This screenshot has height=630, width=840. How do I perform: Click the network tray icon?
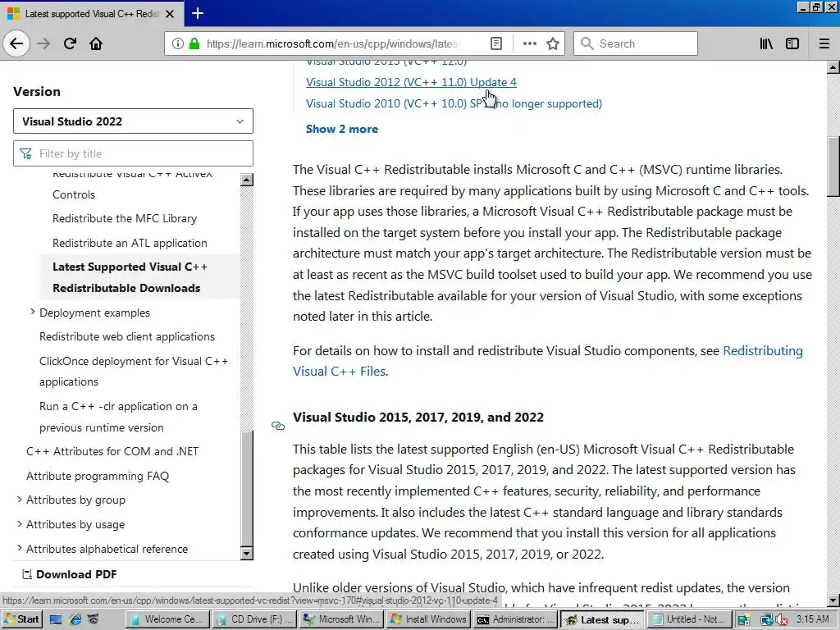(767, 620)
